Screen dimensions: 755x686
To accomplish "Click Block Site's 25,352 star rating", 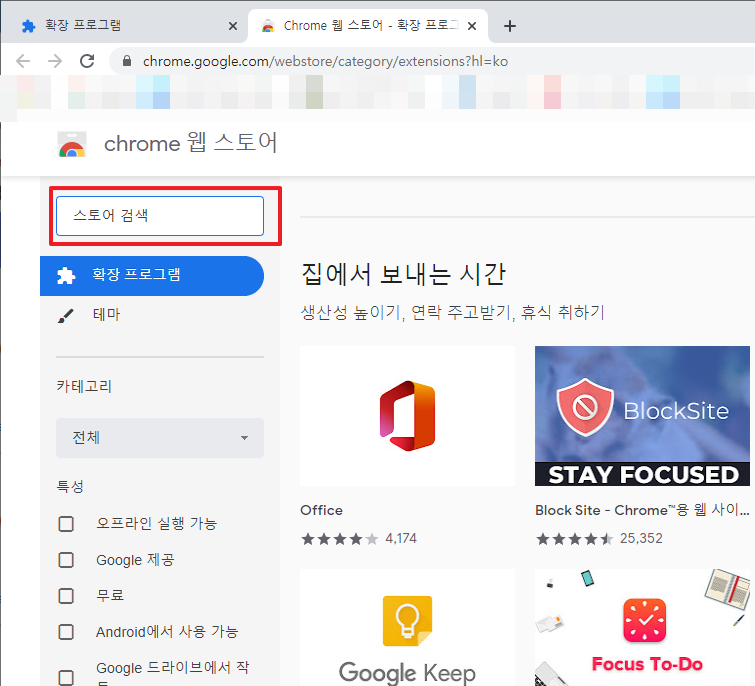I will (x=599, y=538).
